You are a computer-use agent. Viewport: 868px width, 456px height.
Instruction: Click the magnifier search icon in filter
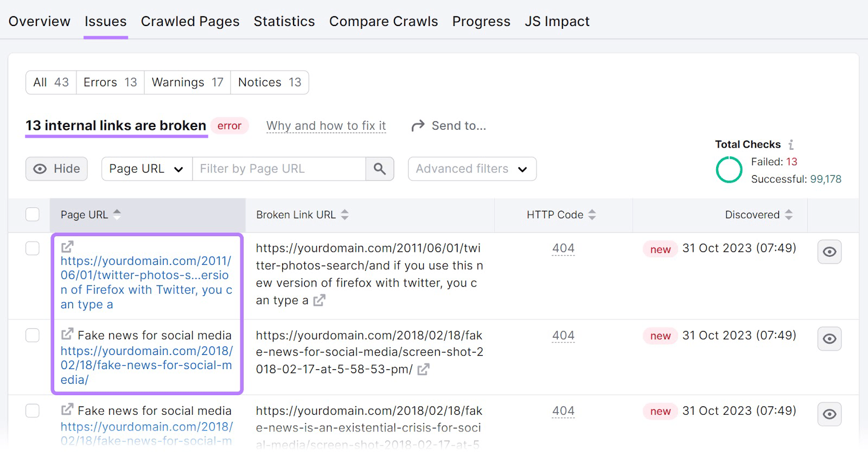pos(380,169)
